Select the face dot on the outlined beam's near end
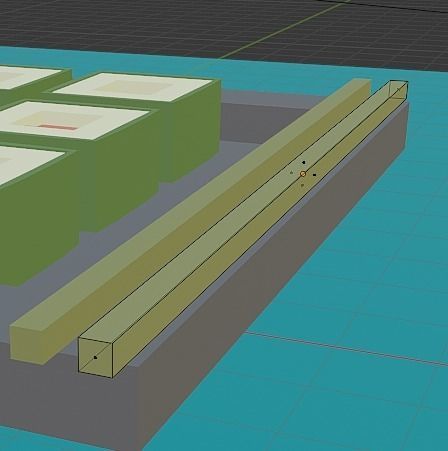This screenshot has height=451, width=448. tap(95, 357)
